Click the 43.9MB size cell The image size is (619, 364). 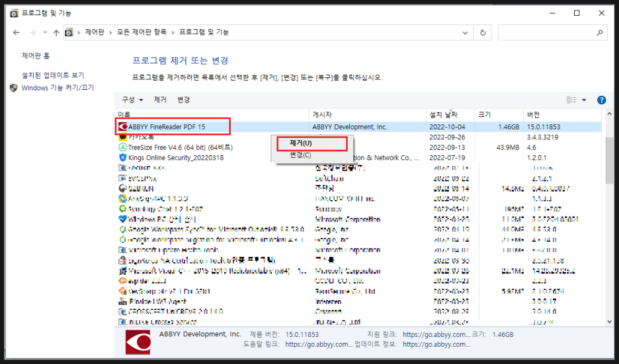tap(508, 147)
